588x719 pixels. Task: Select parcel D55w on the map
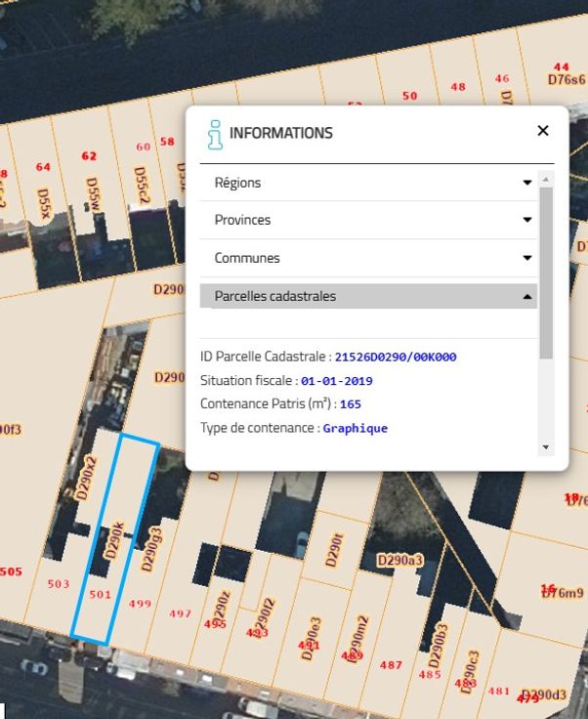point(94,193)
